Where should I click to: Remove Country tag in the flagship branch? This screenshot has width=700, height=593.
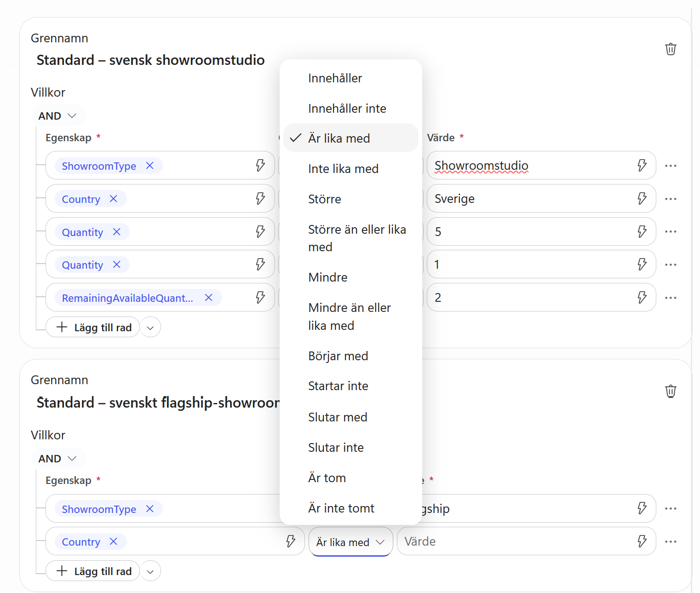(x=114, y=541)
